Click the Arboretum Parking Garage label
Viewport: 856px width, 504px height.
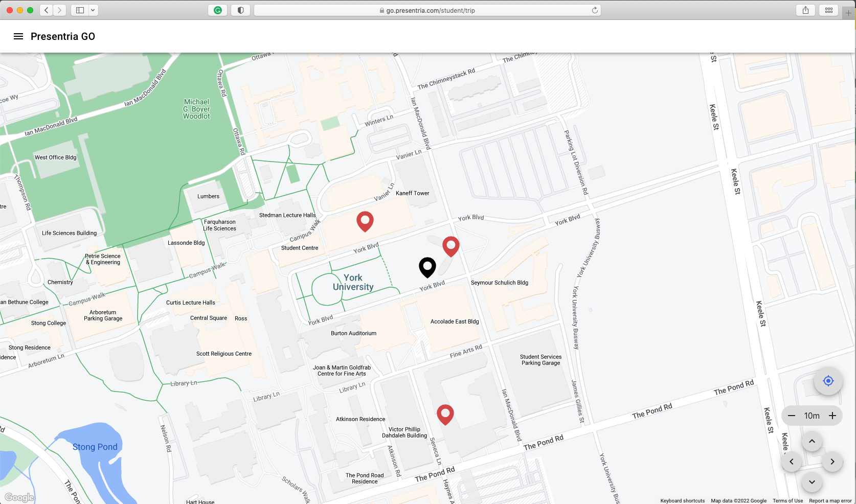click(x=103, y=315)
